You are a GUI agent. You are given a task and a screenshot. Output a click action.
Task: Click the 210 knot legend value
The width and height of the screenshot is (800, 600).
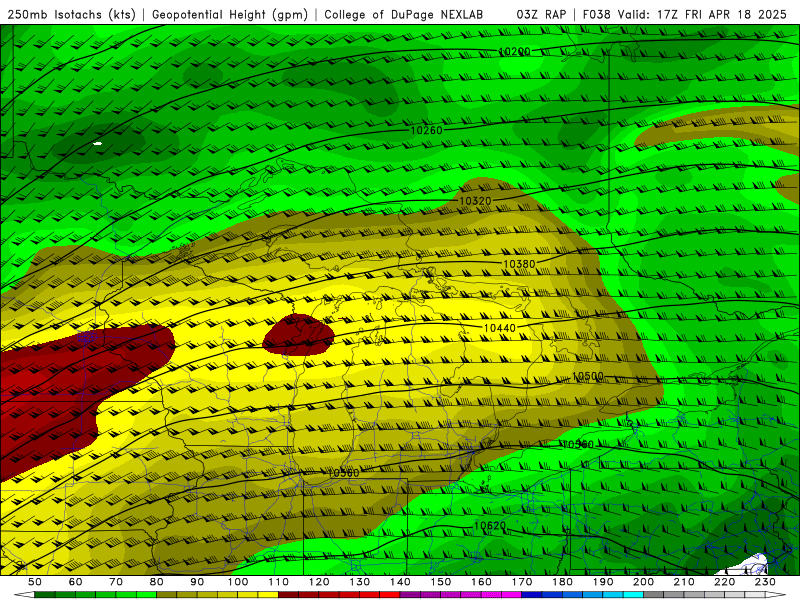tap(684, 582)
